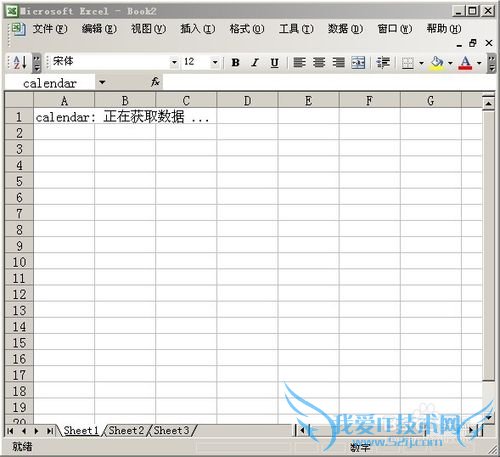This screenshot has width=500, height=457.
Task: Click Merge and Center icon
Action: [x=358, y=62]
